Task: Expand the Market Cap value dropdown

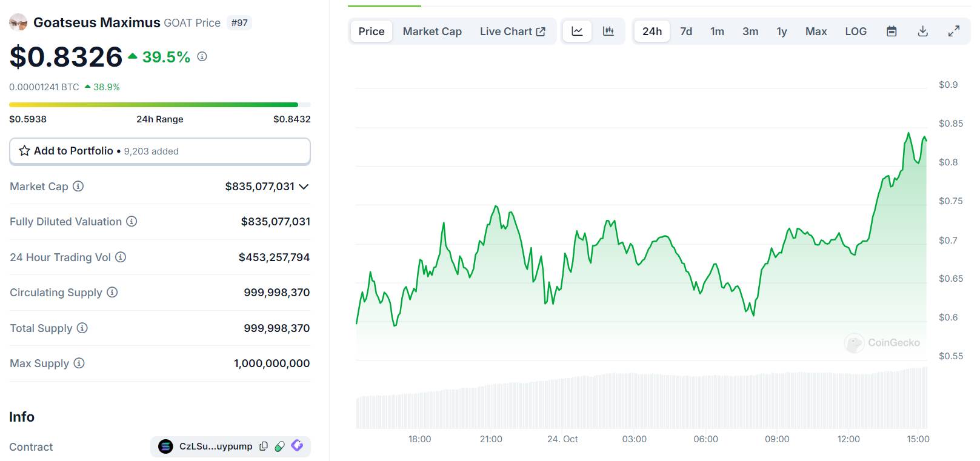Action: [304, 187]
